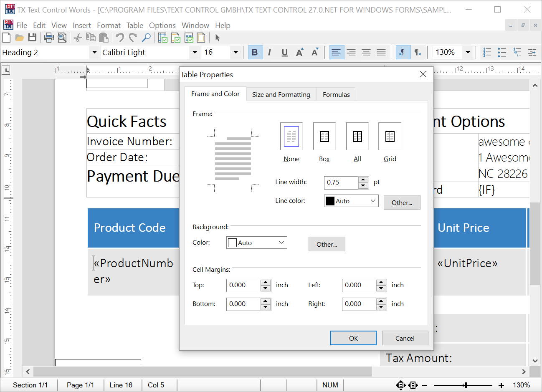
Task: Open the Line color dropdown
Action: click(373, 201)
